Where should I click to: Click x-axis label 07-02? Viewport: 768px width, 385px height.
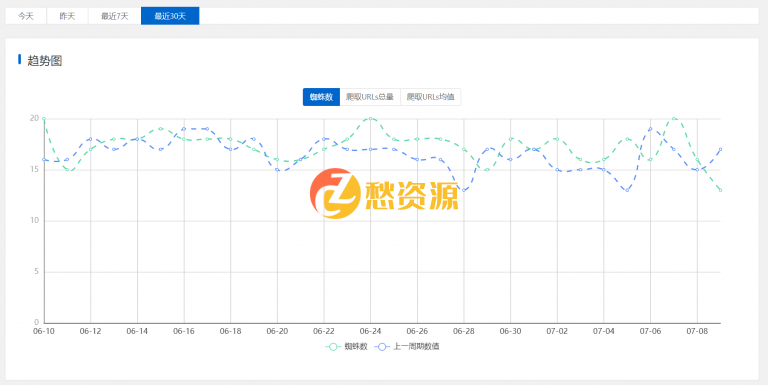[557, 331]
